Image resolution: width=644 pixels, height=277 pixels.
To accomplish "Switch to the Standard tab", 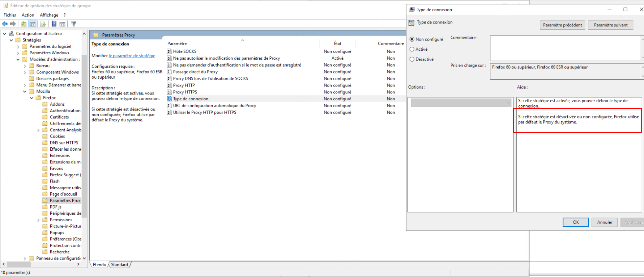I will pos(119,265).
